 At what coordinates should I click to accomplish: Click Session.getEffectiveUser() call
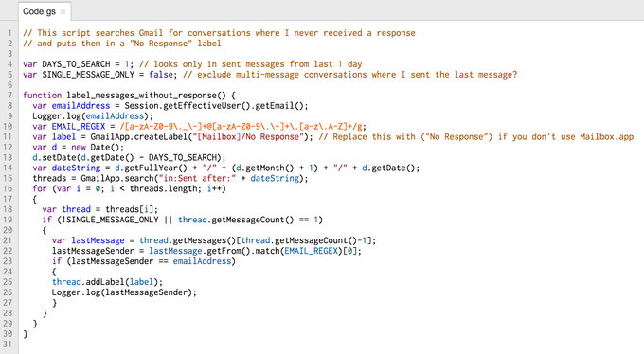pos(188,106)
